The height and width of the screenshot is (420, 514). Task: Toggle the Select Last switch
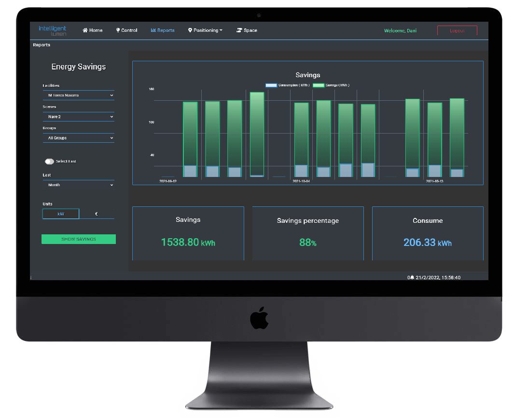(50, 161)
